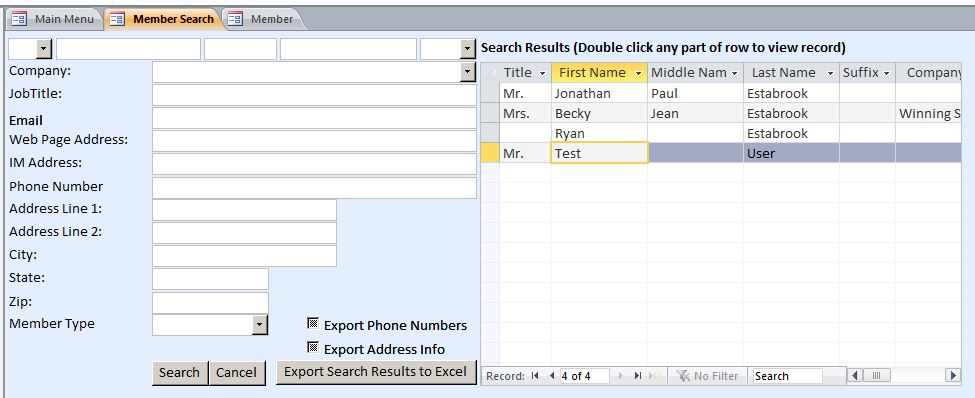Click the horizontal scrollbar thumb

point(877,376)
